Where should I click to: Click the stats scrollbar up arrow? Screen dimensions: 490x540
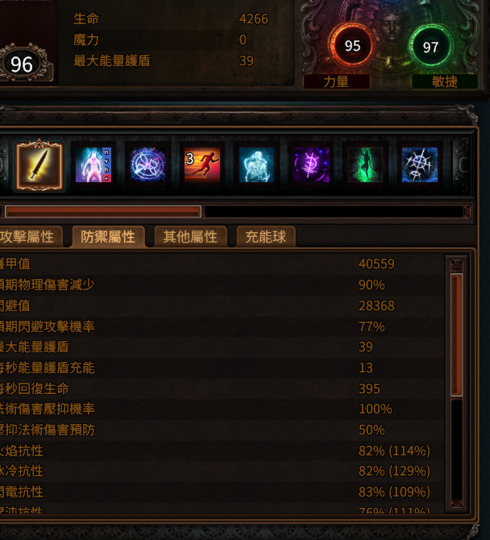coord(457,266)
